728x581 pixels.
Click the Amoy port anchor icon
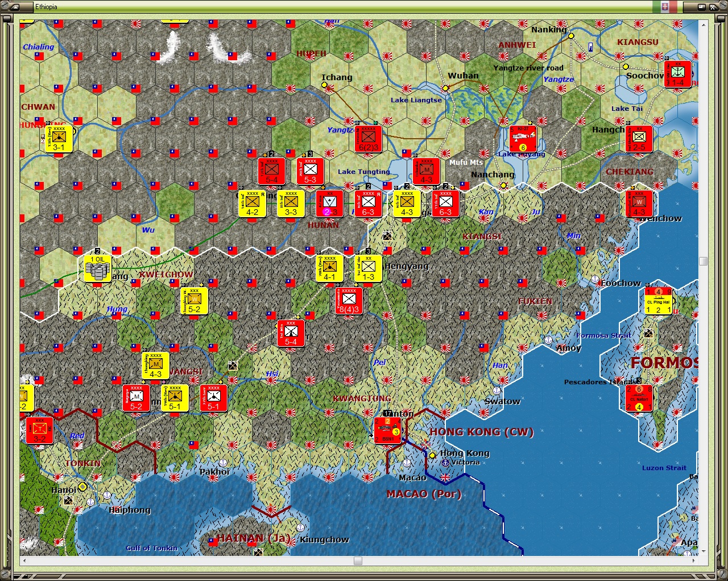click(549, 340)
